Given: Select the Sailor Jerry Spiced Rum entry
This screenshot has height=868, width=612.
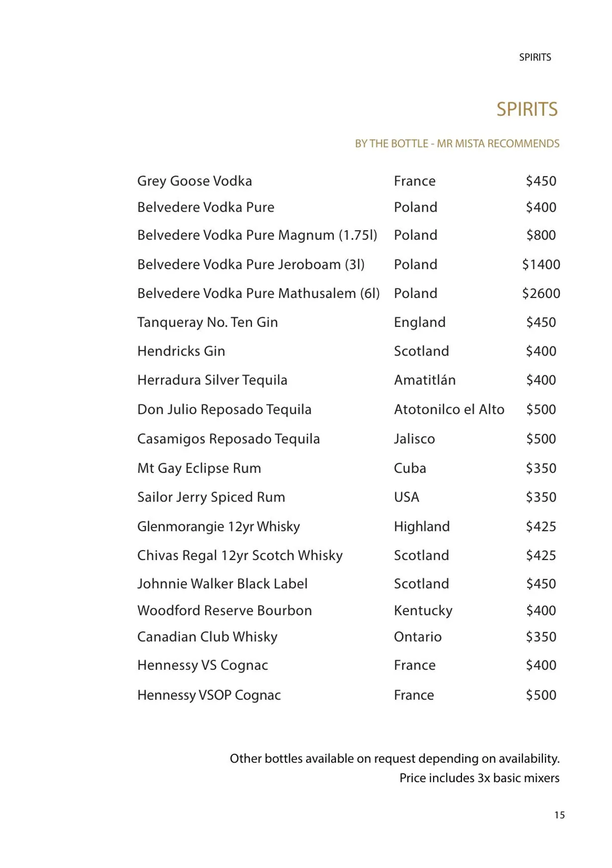Looking at the screenshot, I should point(211,497).
